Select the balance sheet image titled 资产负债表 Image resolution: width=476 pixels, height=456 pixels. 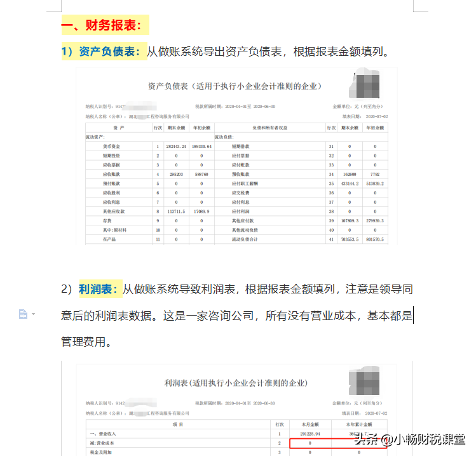tap(236, 156)
